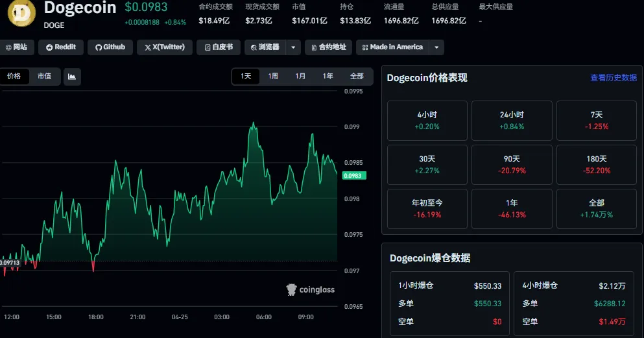Viewport: 644px width, 338px height.
Task: Switch chart to 价格 tab
Action: pyautogui.click(x=14, y=77)
